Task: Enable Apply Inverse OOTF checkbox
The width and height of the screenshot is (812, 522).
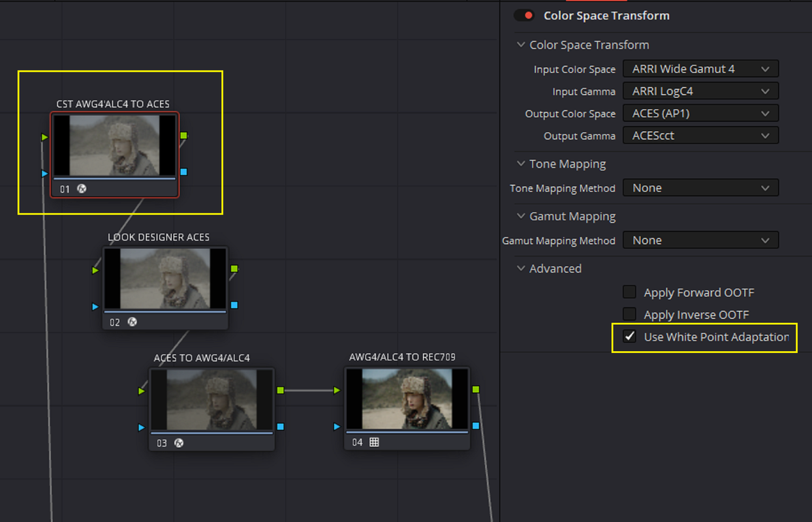Action: pyautogui.click(x=629, y=314)
